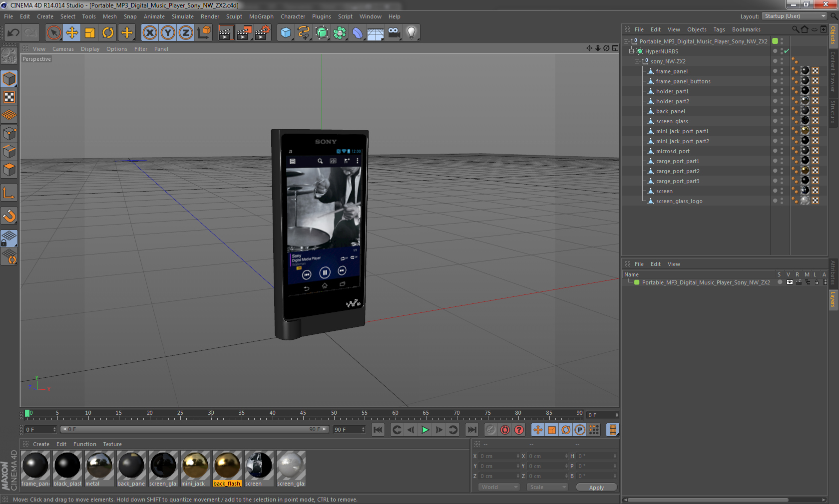Collapse the Portable_MP3_Digital_Music_Player root object
Screen dimensions: 839x504
(x=626, y=41)
